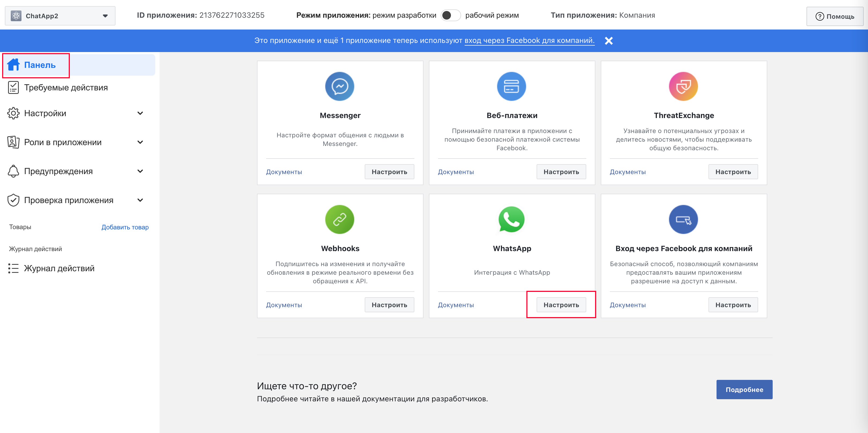Click the Добавить товар link
The height and width of the screenshot is (433, 868).
click(x=125, y=227)
